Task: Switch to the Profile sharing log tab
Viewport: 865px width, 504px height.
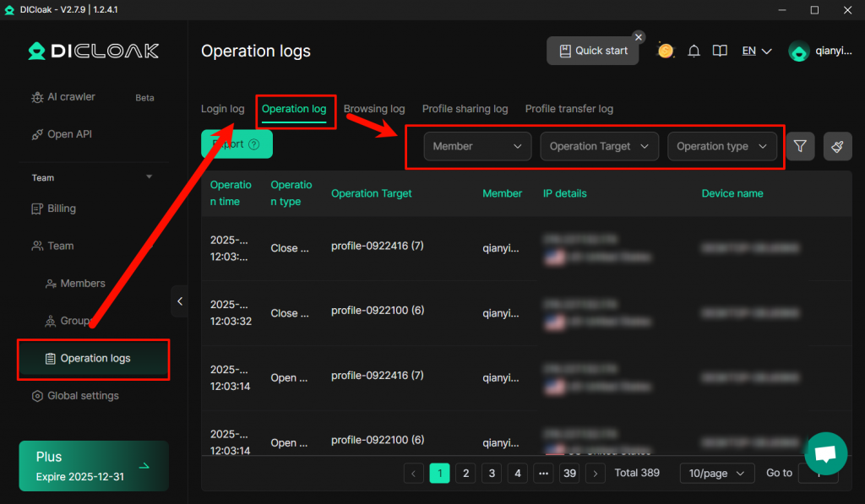Action: [x=465, y=109]
